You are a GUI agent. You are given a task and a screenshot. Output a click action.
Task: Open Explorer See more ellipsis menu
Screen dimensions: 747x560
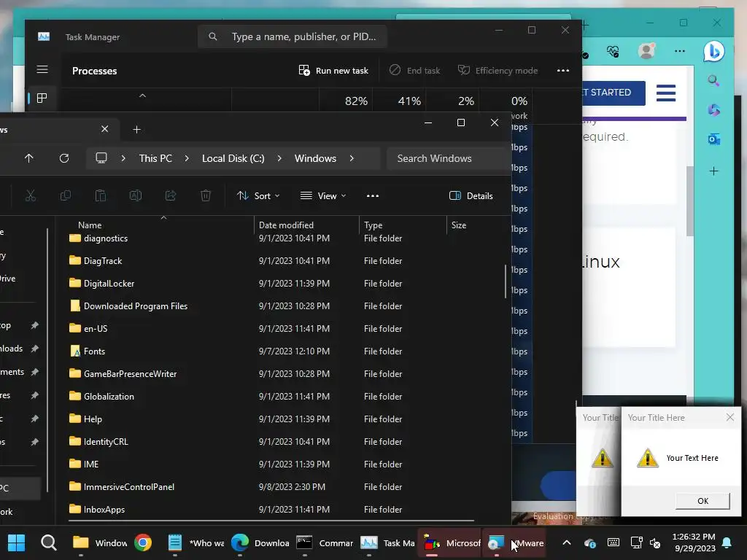tap(373, 195)
